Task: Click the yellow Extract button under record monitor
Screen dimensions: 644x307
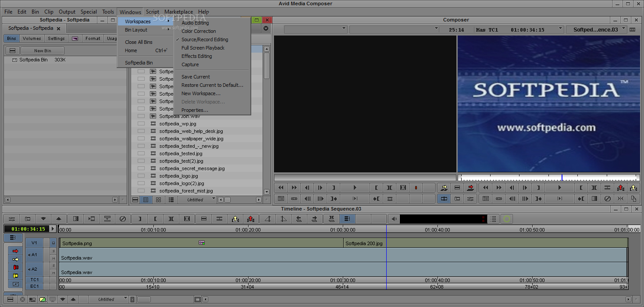Action: [x=633, y=188]
